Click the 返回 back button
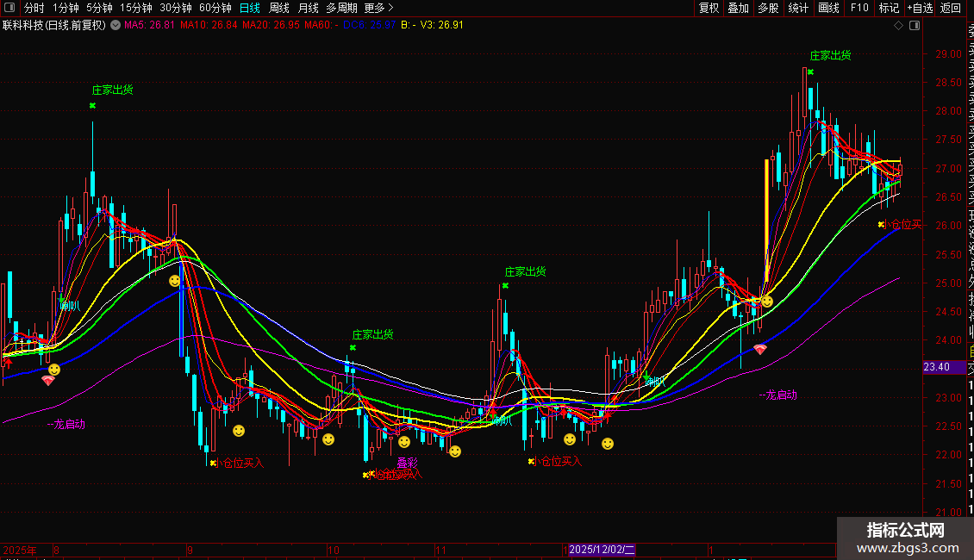This screenshot has height=560, width=974. tap(951, 8)
